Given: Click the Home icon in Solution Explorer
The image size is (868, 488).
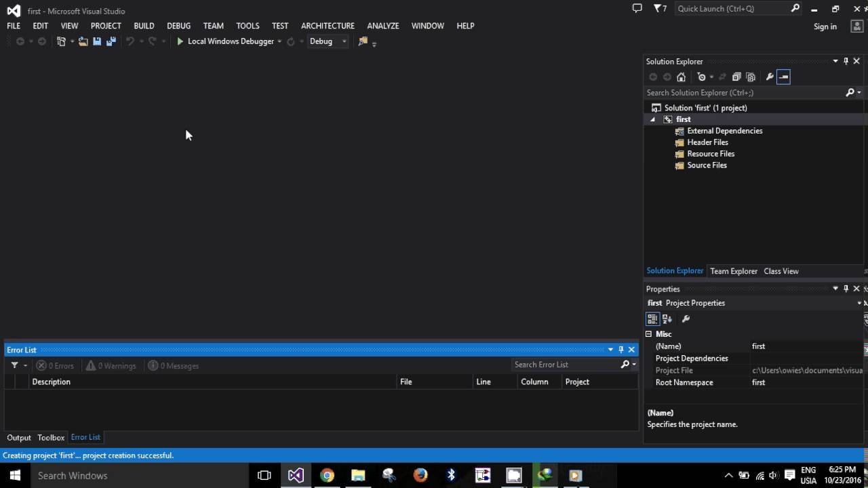Looking at the screenshot, I should (682, 77).
